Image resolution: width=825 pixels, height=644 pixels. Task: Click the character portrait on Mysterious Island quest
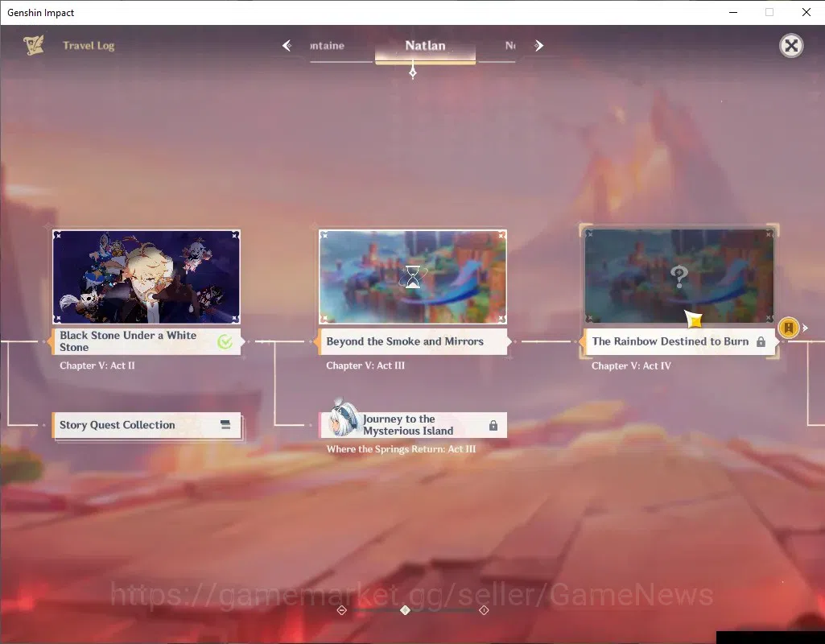344,419
